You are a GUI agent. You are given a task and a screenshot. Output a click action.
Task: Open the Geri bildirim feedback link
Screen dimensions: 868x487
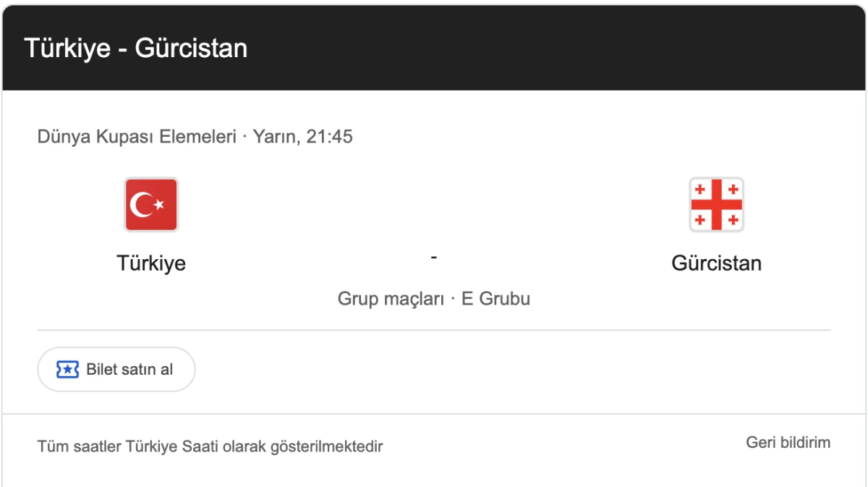(x=788, y=442)
